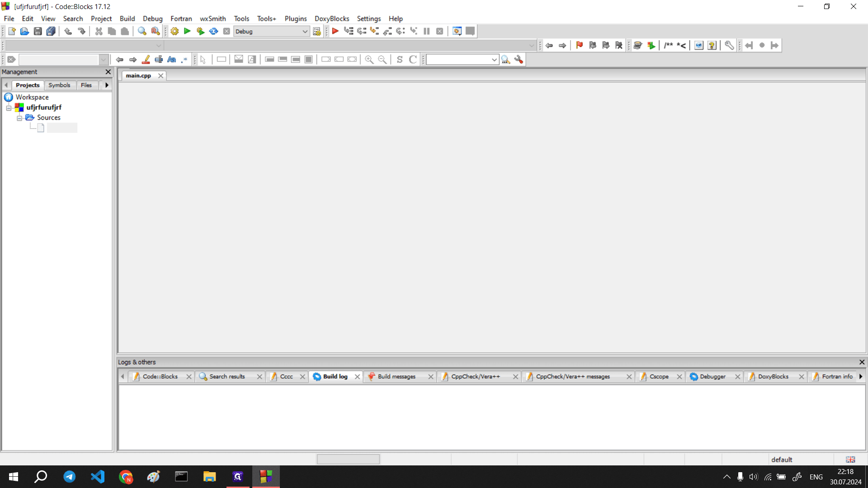868x488 pixels.
Task: Open the wxSmith menu
Action: click(x=212, y=19)
